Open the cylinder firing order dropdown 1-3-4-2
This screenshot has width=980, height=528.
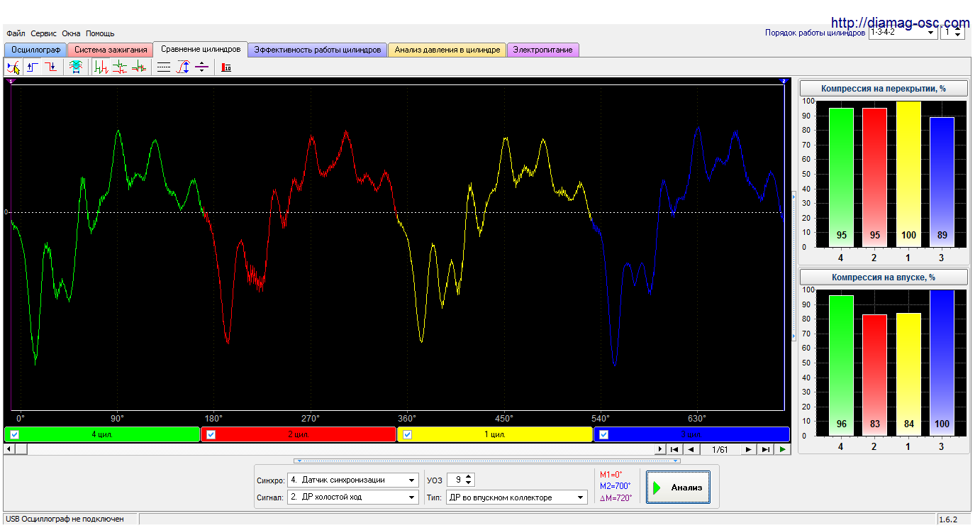coord(931,33)
